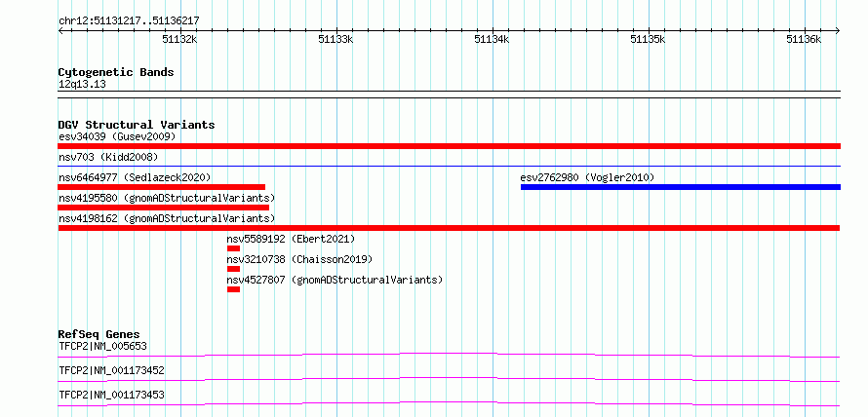Click the right arrowhead of the ruler
The image size is (868, 417).
(838, 30)
